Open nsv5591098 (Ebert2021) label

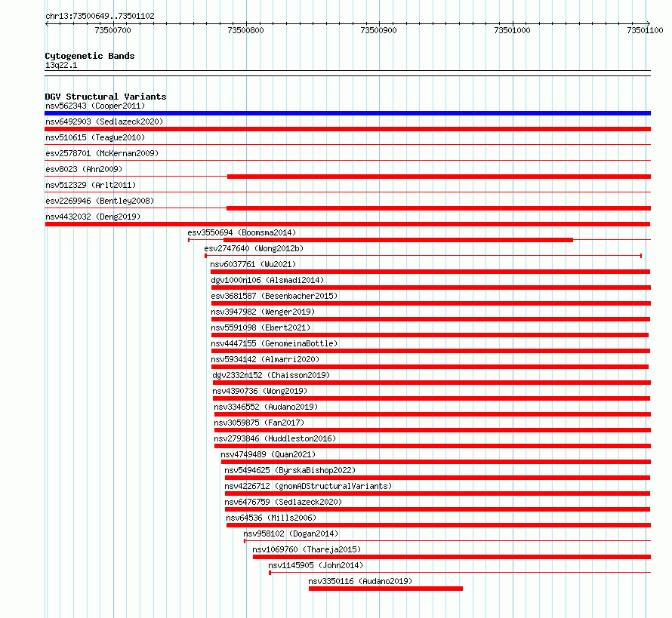260,327
